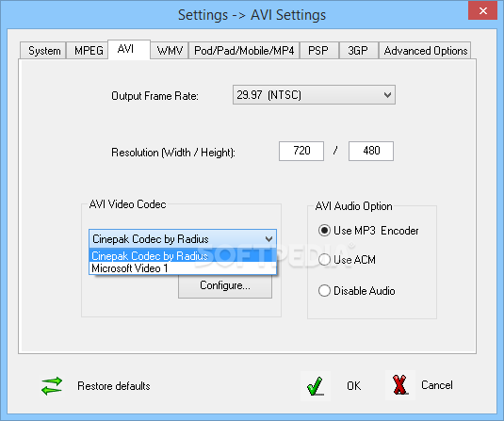Switch to the MPEG tab
The width and height of the screenshot is (504, 421).
coord(89,51)
